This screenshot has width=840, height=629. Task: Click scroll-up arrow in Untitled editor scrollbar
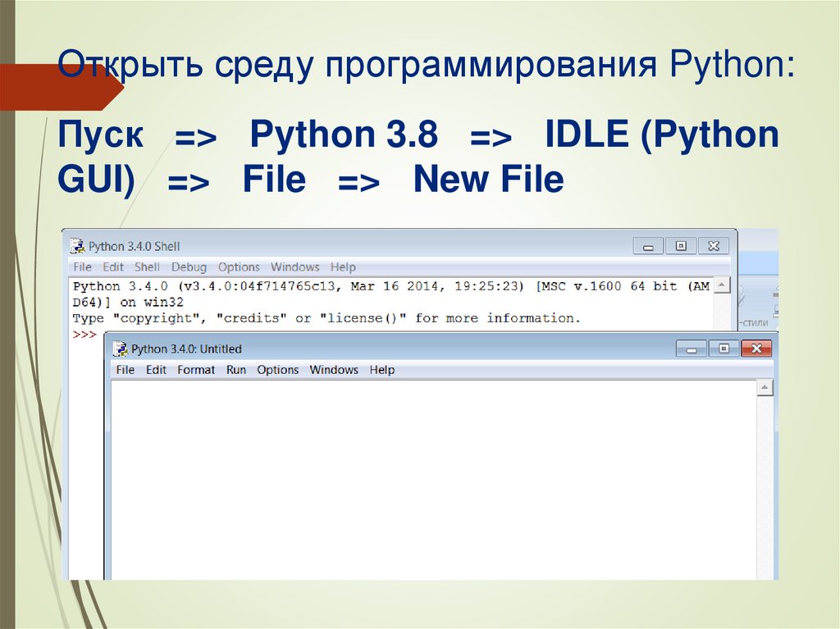[x=765, y=388]
